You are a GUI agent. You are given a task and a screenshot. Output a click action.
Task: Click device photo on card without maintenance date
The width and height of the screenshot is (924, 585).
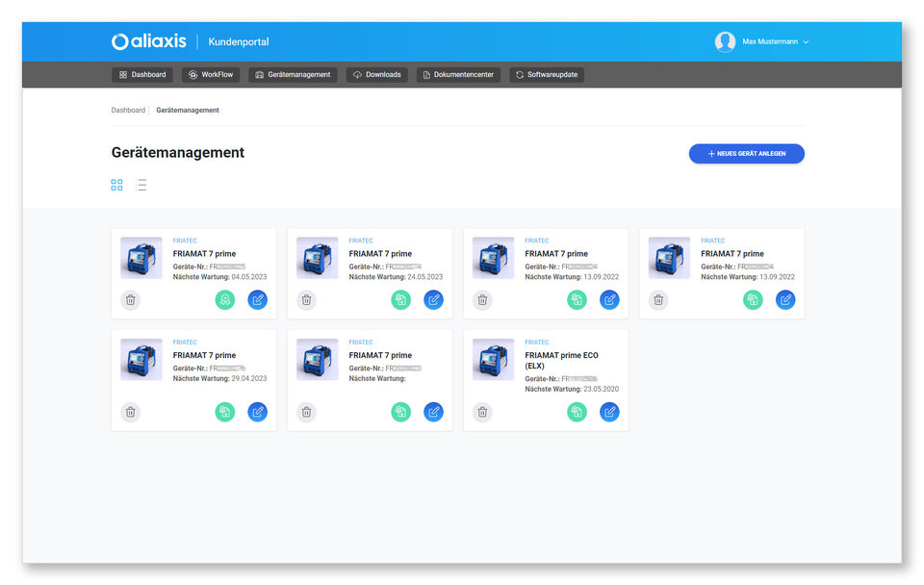317,359
